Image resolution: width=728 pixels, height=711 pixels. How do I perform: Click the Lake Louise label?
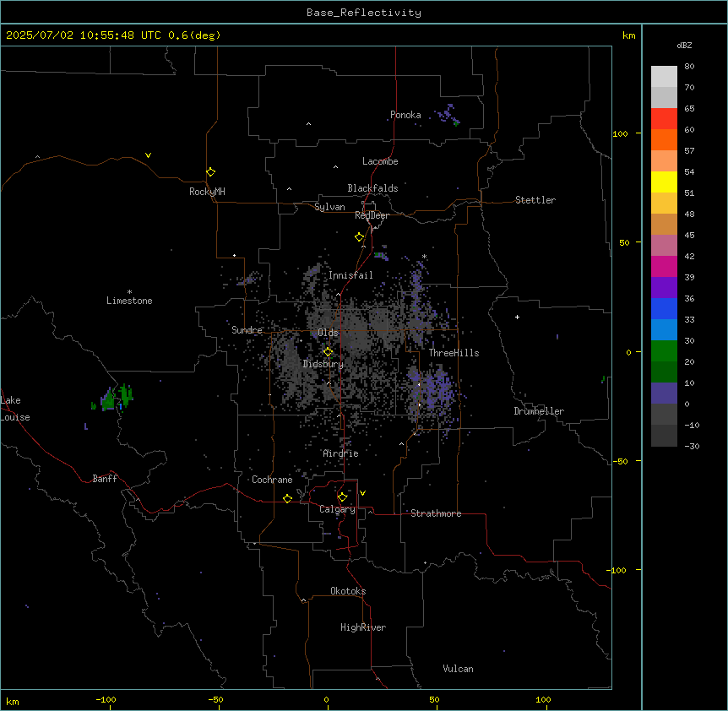tap(15, 409)
